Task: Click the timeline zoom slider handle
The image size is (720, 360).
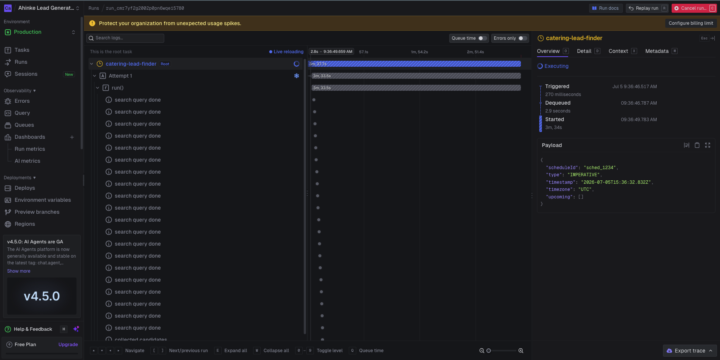Action: coord(489,350)
